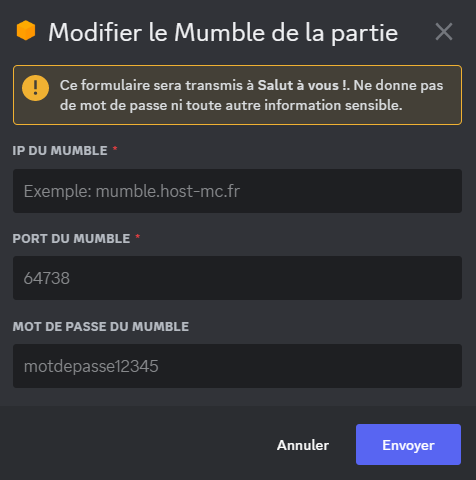Click the Ne donne pas text in warning
This screenshot has width=476, height=480.
(398, 86)
